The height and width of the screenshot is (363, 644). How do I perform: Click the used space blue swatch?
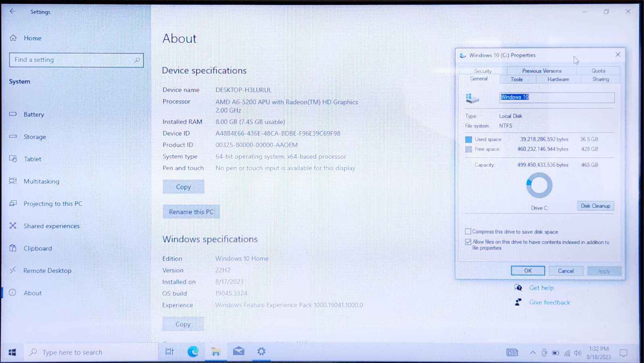[469, 139]
